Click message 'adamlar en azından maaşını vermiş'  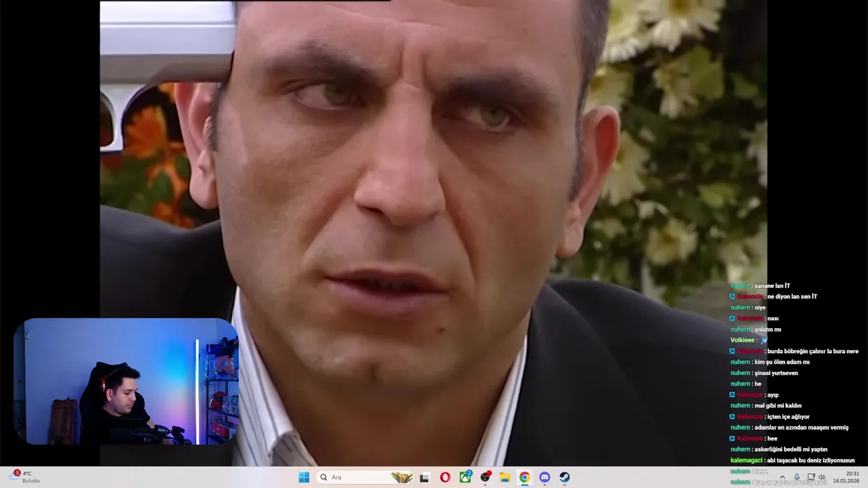click(x=801, y=428)
